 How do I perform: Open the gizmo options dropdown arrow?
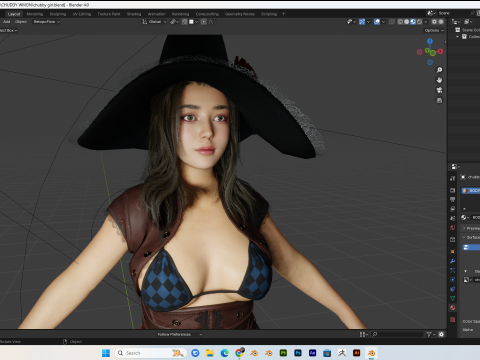pyautogui.click(x=368, y=22)
